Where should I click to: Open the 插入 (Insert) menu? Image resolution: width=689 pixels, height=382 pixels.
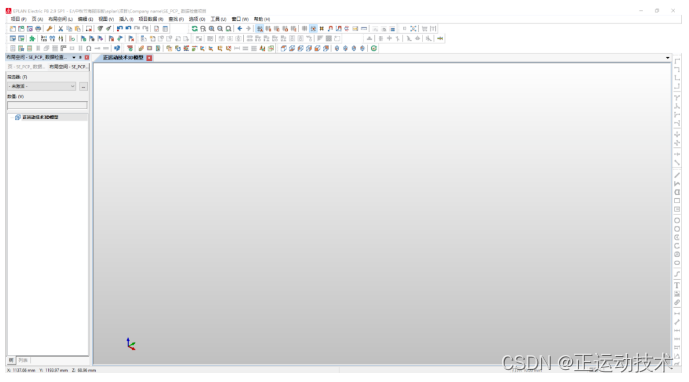pos(126,19)
